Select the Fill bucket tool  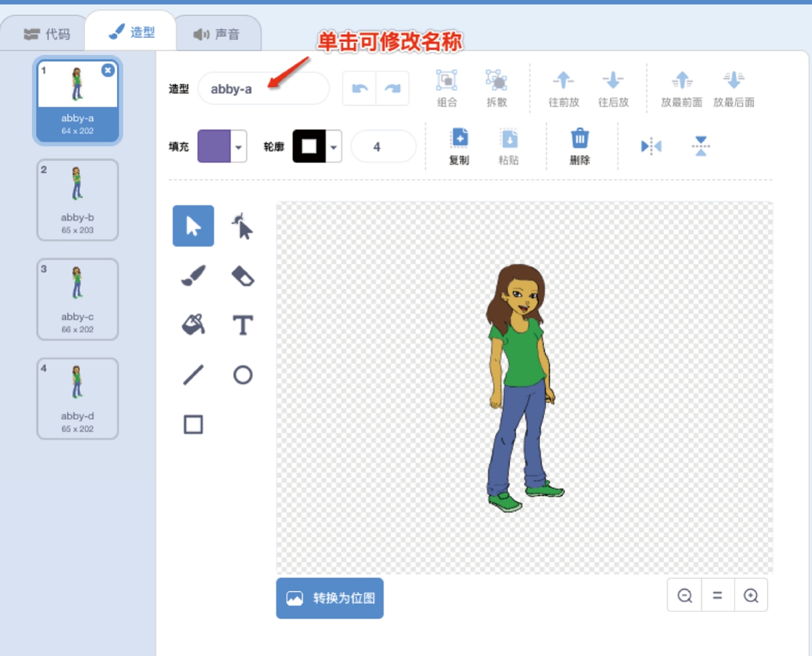point(193,325)
